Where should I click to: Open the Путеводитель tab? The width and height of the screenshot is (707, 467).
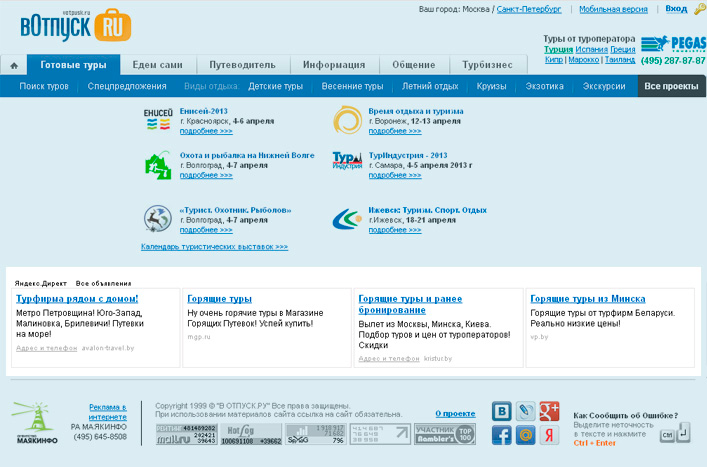pyautogui.click(x=243, y=65)
